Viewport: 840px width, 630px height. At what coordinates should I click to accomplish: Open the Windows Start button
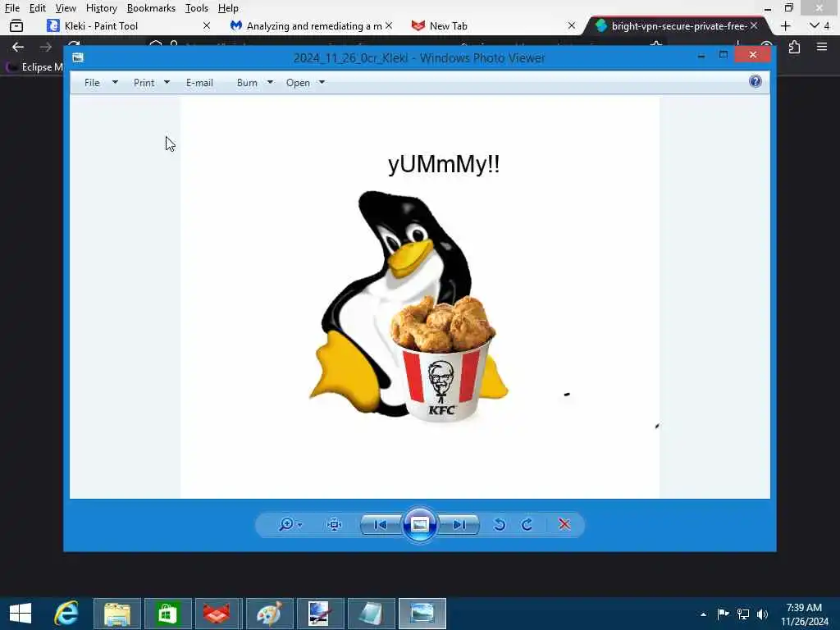(21, 614)
